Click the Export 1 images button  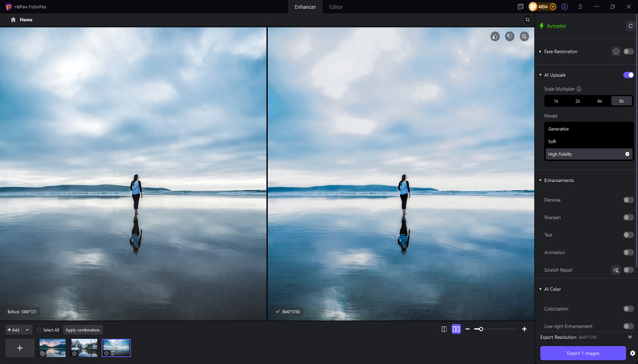[583, 353]
